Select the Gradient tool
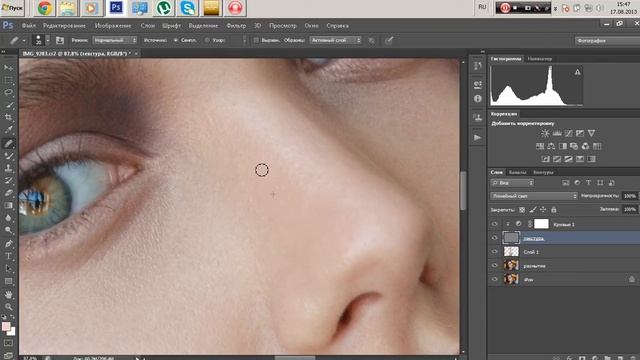This screenshot has width=640, height=360. (x=8, y=206)
